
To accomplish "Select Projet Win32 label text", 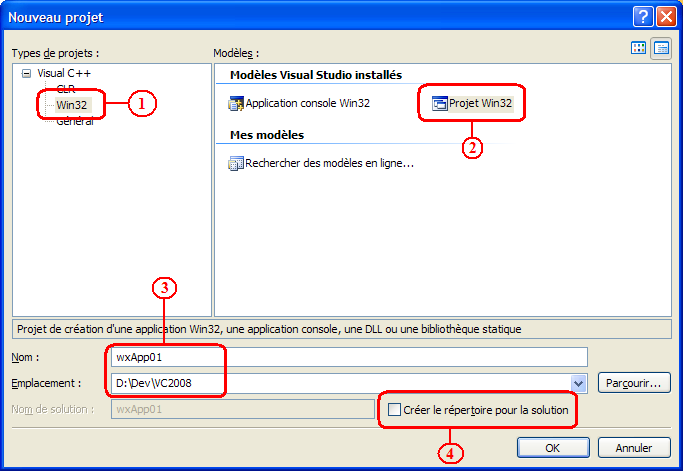I will [480, 103].
